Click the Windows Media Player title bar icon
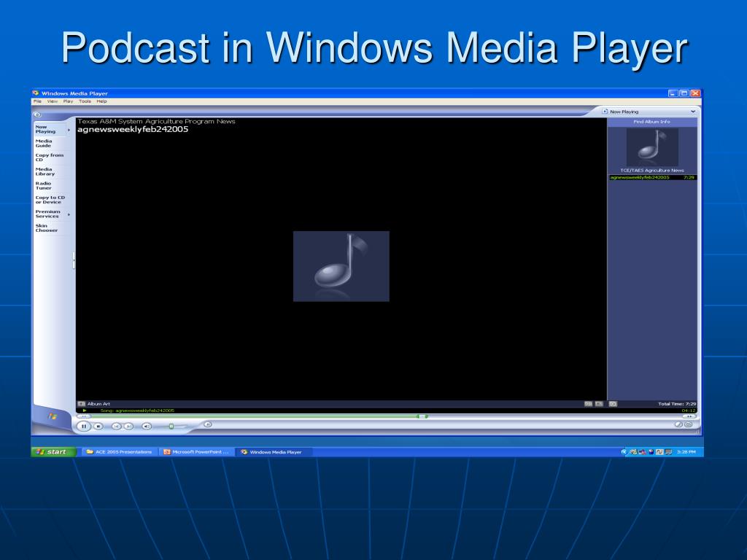 [x=36, y=93]
